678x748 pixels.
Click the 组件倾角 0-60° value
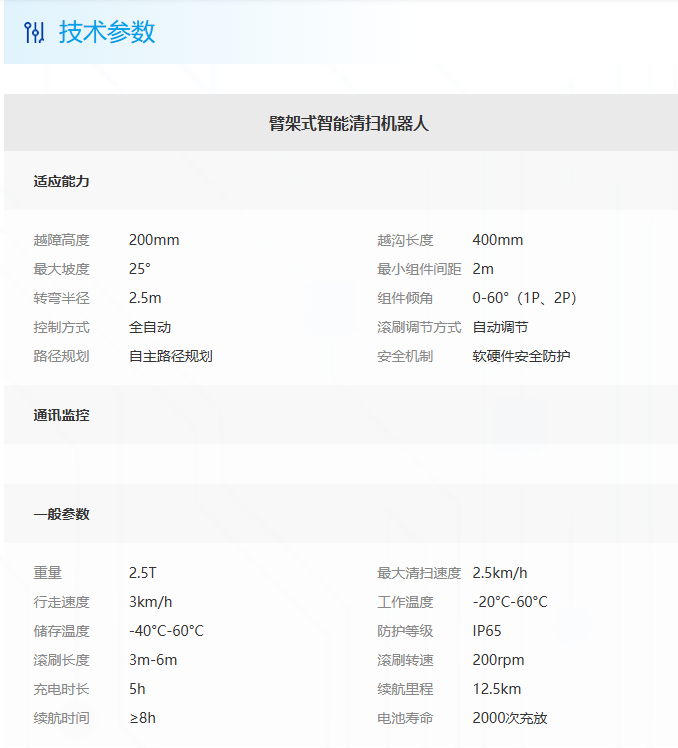click(524, 298)
